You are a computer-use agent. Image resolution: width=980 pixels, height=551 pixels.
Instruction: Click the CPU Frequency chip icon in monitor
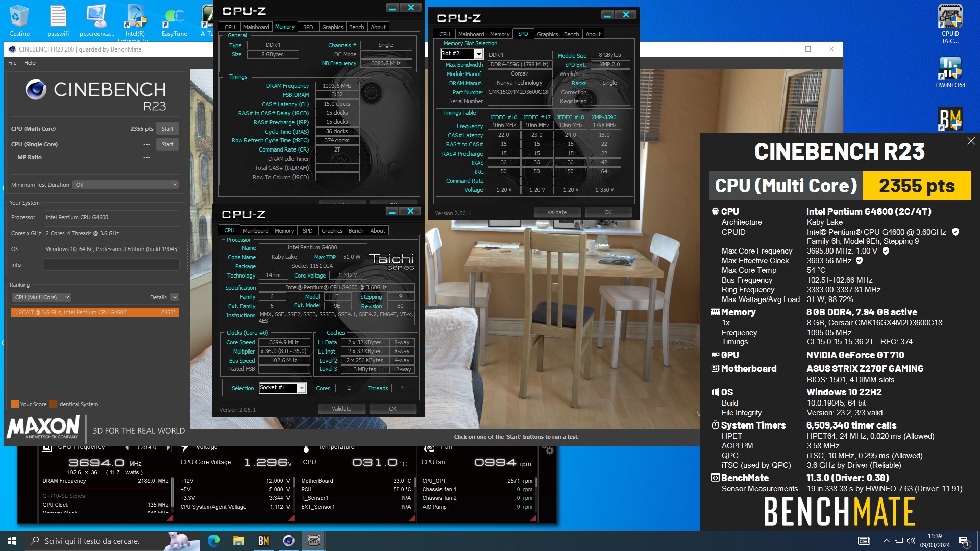click(47, 447)
